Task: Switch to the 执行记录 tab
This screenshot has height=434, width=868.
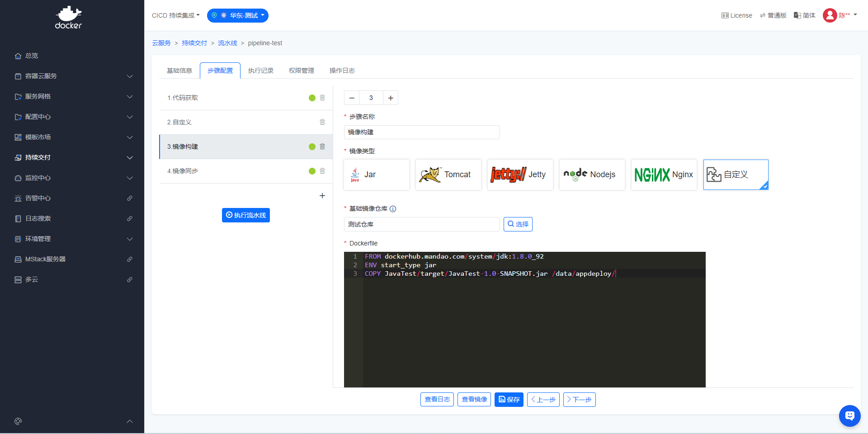Action: pos(261,71)
